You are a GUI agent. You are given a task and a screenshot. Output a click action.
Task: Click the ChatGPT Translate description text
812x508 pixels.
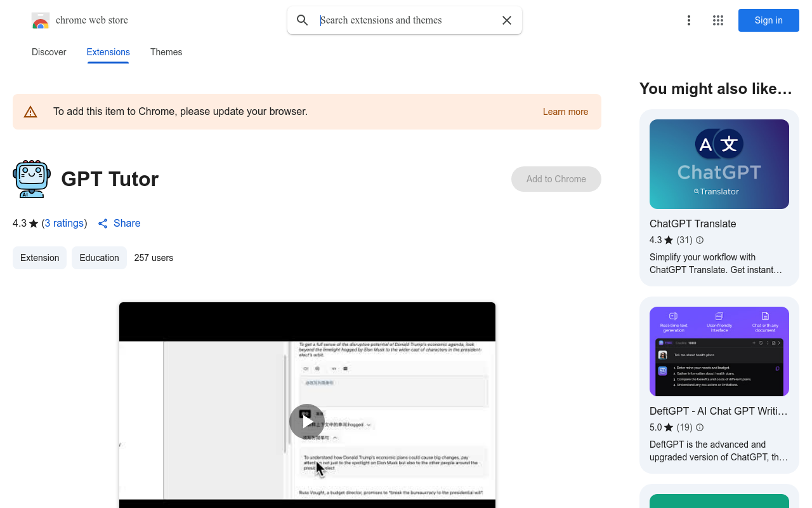tap(716, 264)
